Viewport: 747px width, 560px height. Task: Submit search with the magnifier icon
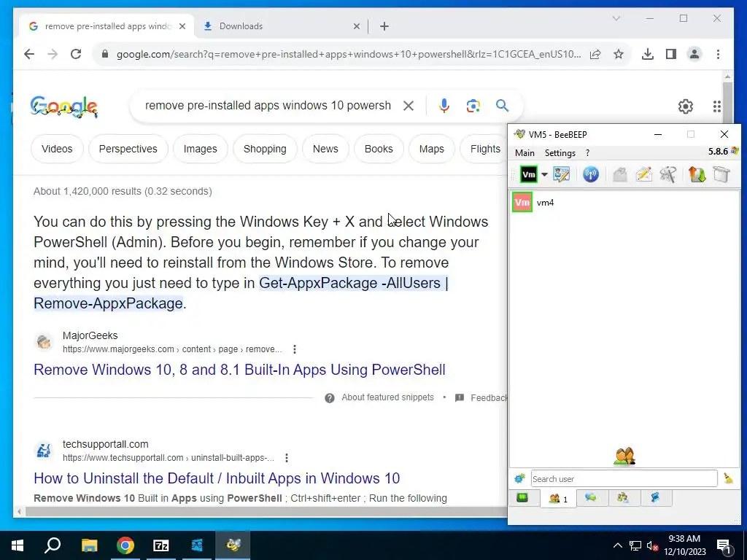pyautogui.click(x=502, y=106)
